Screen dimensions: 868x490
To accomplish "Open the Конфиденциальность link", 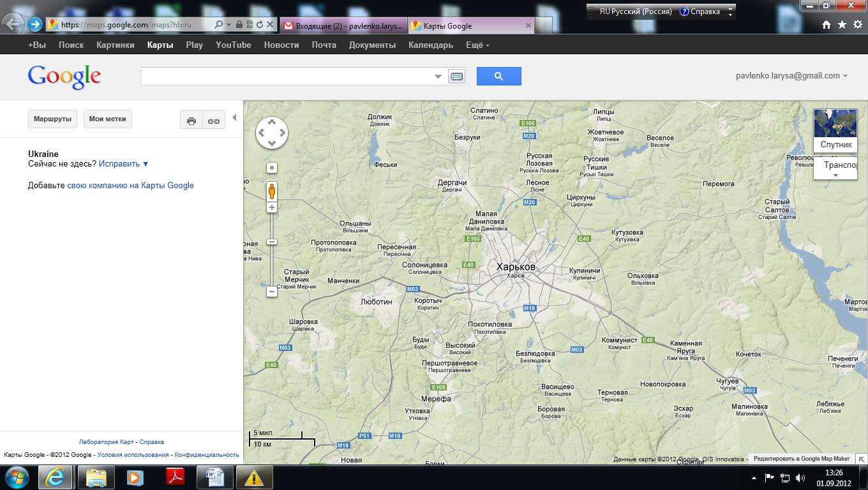I will (207, 455).
